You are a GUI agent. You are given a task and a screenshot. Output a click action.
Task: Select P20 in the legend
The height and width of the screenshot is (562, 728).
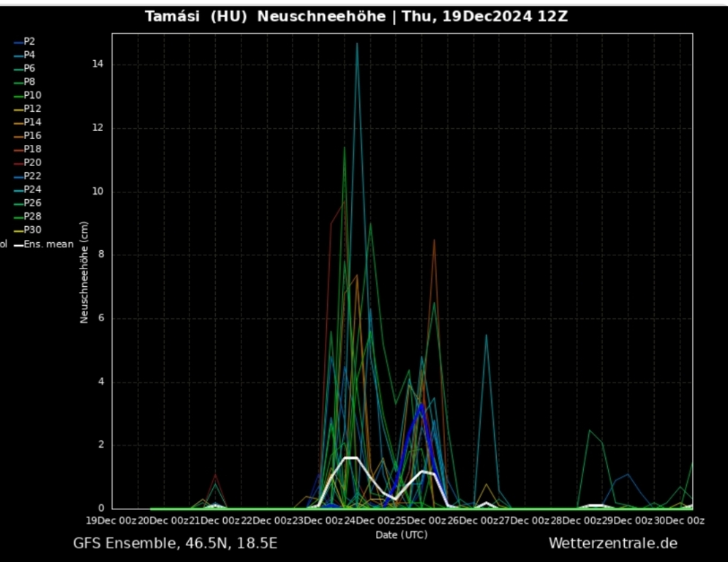pyautogui.click(x=32, y=162)
